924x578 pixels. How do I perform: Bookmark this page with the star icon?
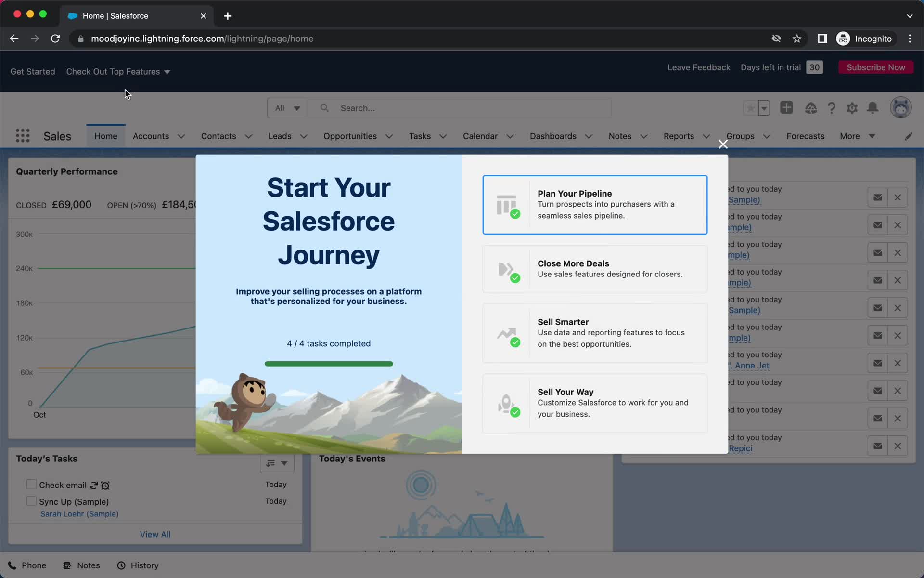[x=797, y=39]
